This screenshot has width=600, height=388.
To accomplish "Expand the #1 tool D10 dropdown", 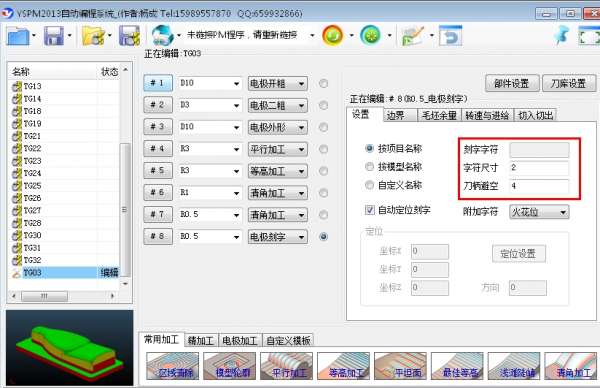I will [210, 83].
